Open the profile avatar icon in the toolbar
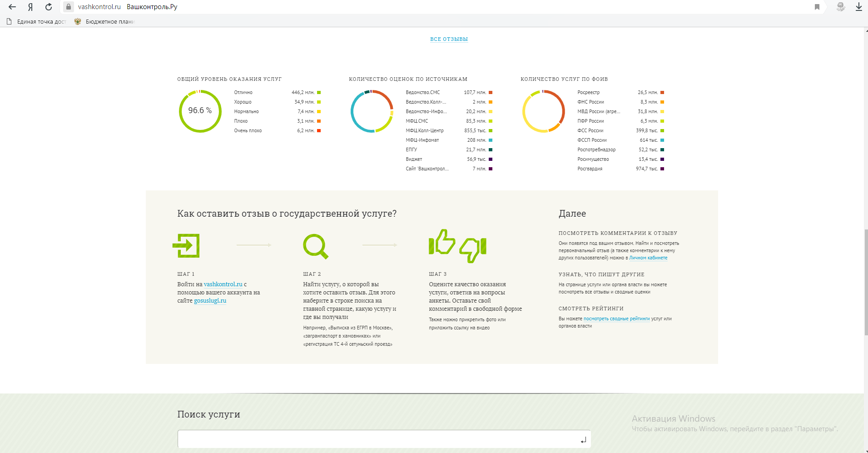Image resolution: width=868 pixels, height=453 pixels. (841, 7)
